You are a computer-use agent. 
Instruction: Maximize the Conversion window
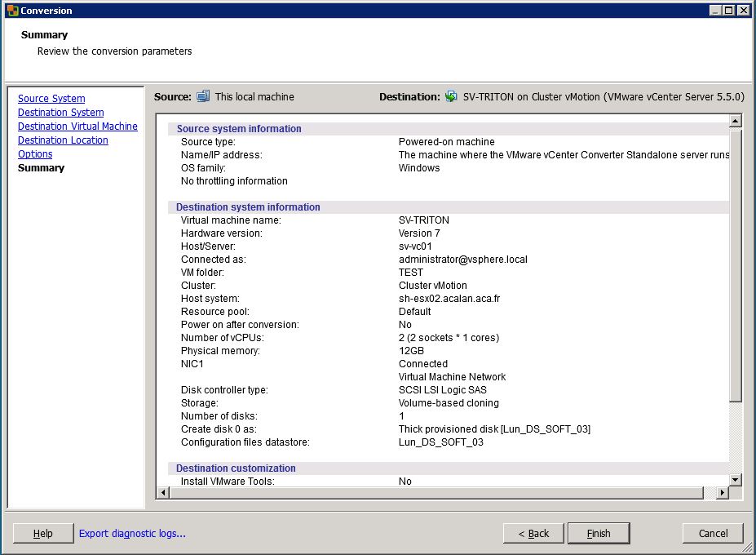729,10
